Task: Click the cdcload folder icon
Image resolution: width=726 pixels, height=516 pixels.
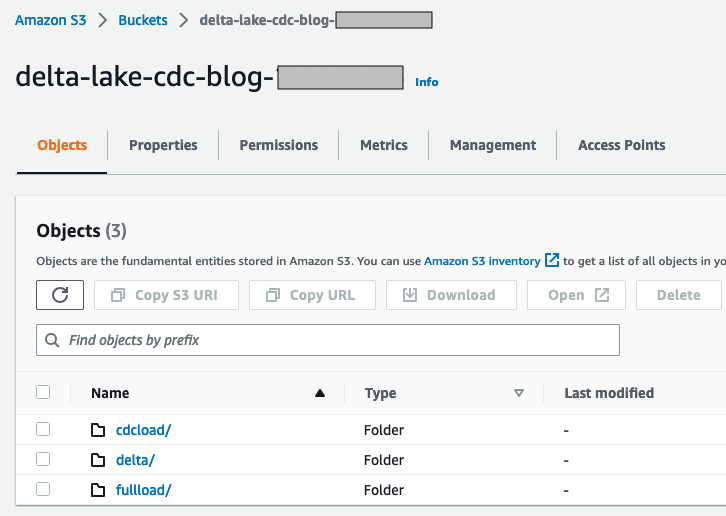Action: tap(98, 431)
